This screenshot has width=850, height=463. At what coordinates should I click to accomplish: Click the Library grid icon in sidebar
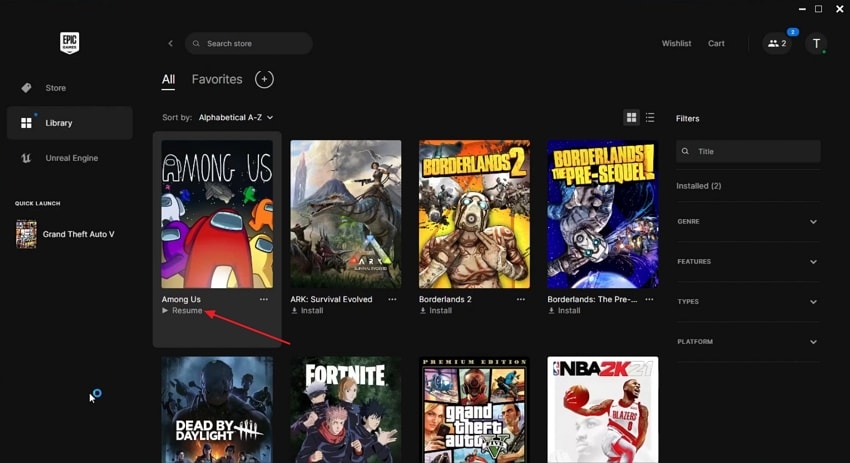pyautogui.click(x=26, y=123)
